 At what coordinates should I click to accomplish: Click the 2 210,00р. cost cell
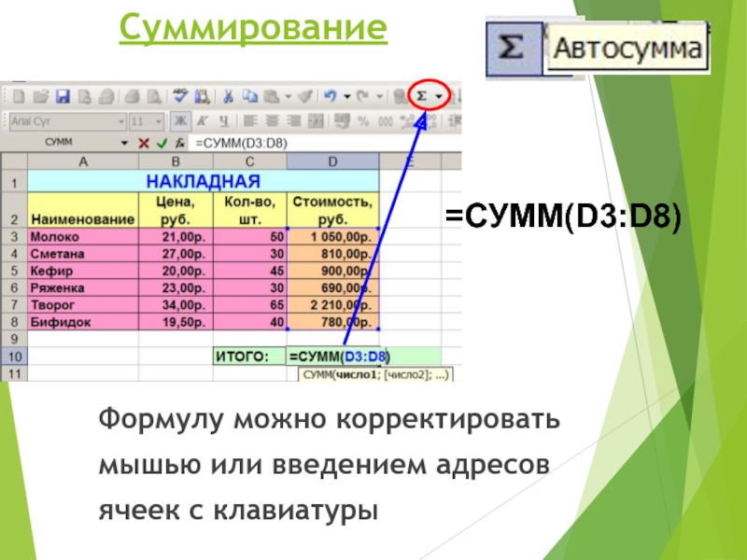[333, 305]
